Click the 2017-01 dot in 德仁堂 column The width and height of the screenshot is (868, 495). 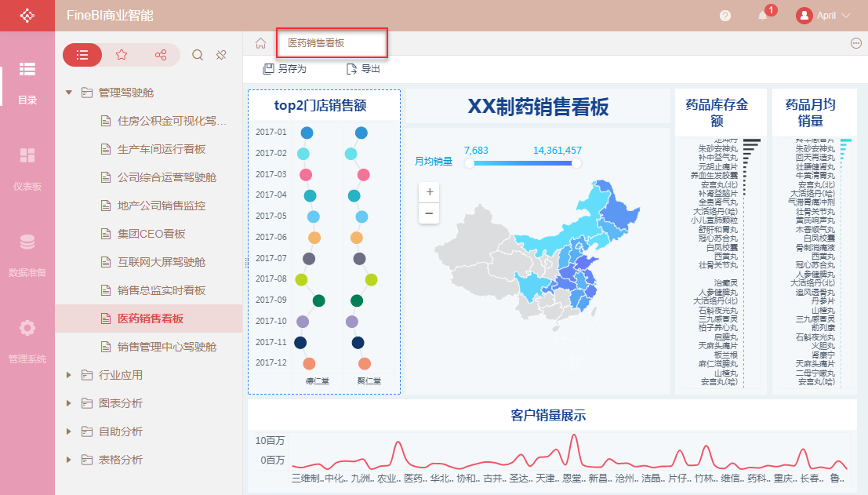click(307, 133)
